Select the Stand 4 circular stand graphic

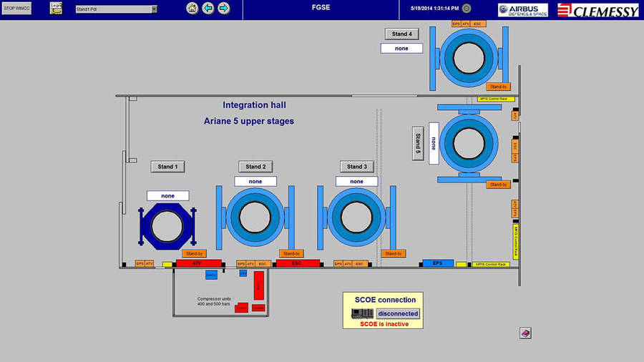[469, 58]
